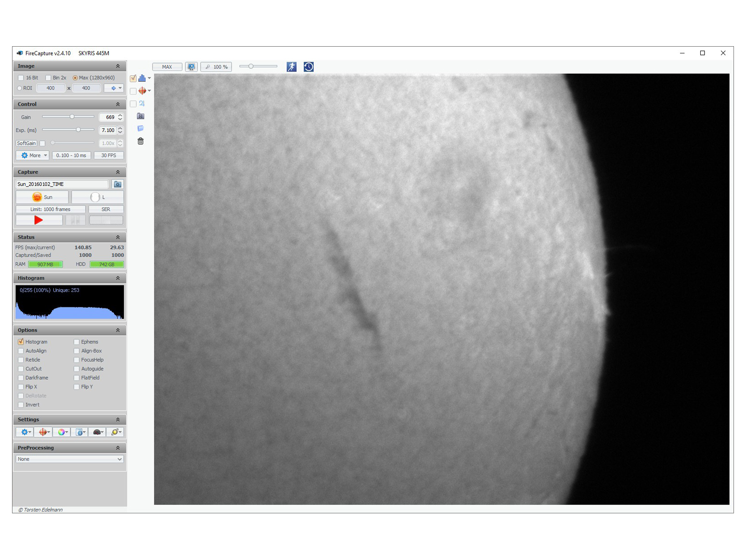Collapse the Image panel

(x=118, y=66)
